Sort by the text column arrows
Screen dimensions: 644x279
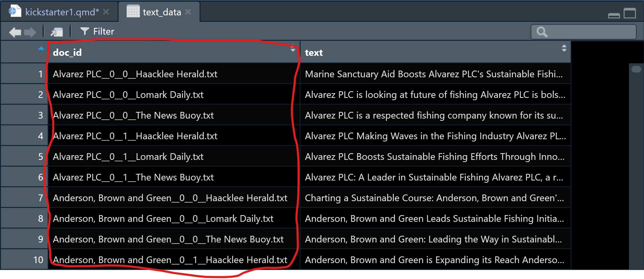click(564, 48)
